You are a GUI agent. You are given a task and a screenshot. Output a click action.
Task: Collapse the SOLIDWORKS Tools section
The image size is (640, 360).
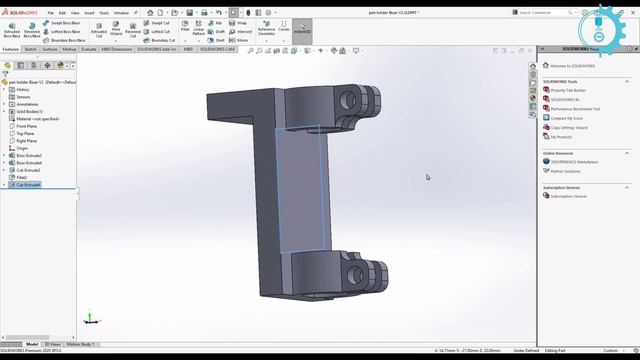point(627,82)
